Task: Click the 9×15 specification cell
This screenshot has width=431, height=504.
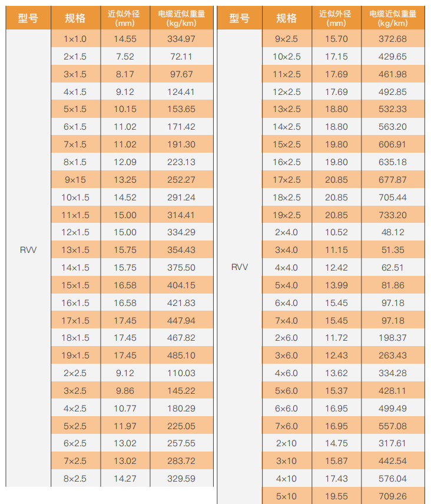Action: 75,180
